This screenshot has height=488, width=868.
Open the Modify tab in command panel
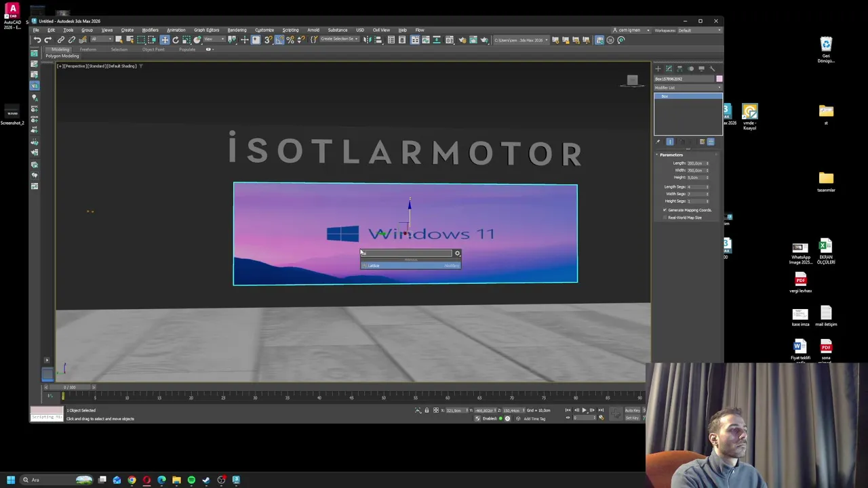[x=669, y=68]
